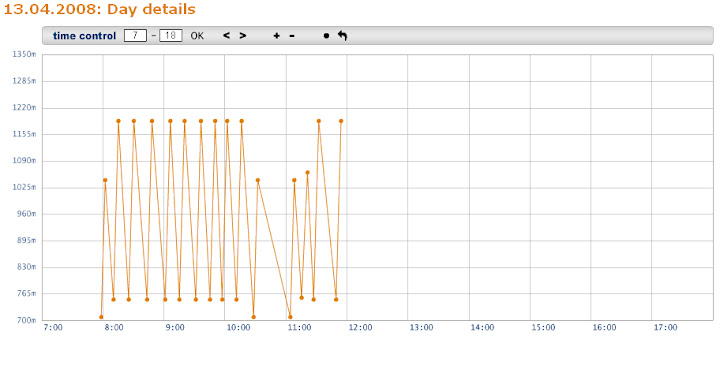Select the end hour field showing 18
The image size is (720, 388).
click(x=170, y=35)
